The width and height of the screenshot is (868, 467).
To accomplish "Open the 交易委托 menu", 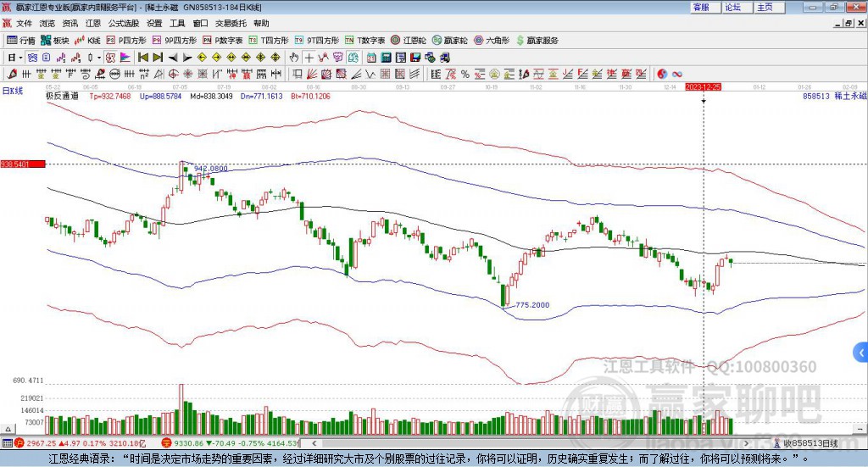I will [231, 23].
